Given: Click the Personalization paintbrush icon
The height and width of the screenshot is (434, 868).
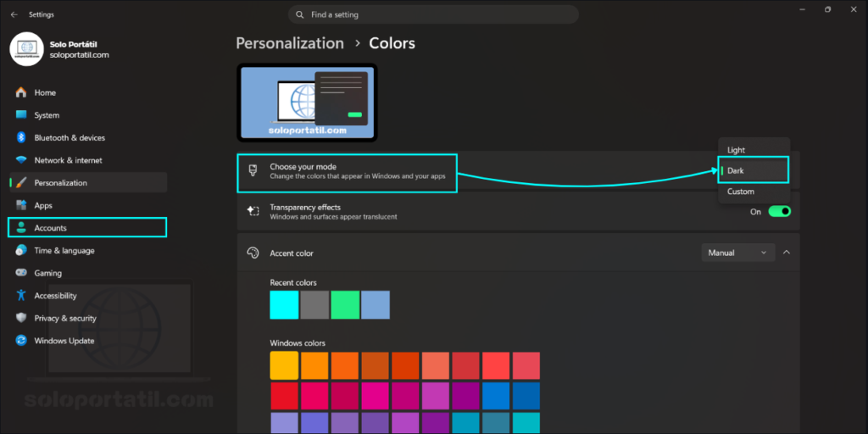Looking at the screenshot, I should point(21,183).
